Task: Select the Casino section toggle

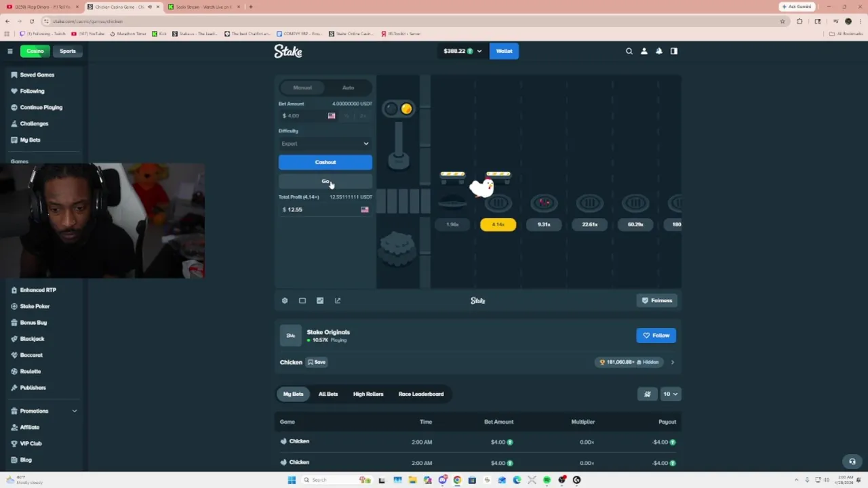Action: (35, 51)
